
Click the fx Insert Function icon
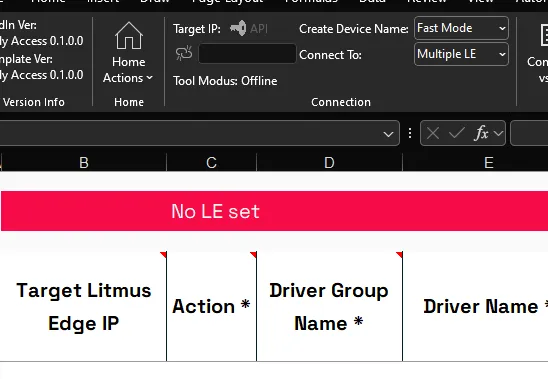pyautogui.click(x=481, y=133)
